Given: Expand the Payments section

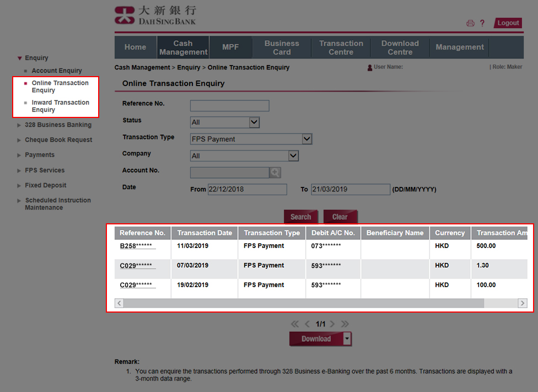Looking at the screenshot, I should (x=19, y=155).
